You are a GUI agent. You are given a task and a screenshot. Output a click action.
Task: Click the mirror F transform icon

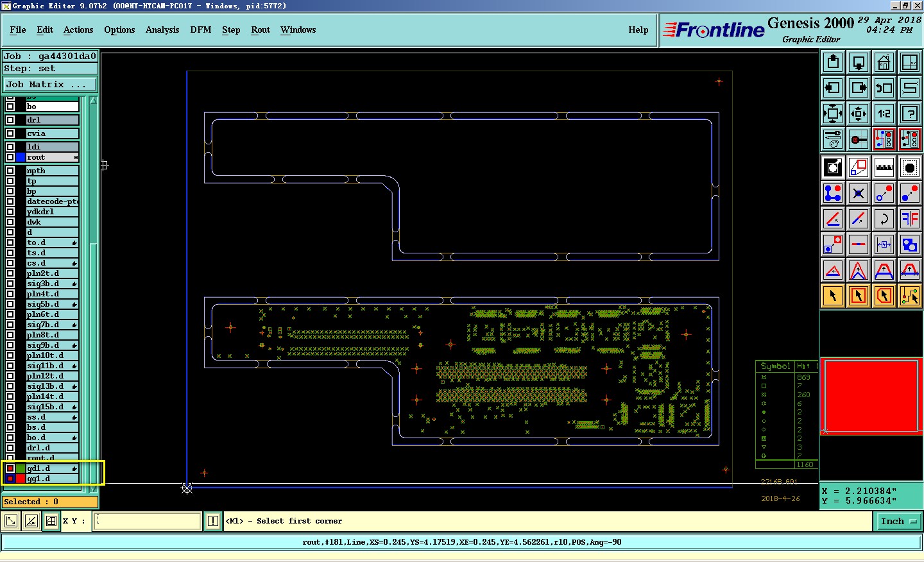(x=910, y=219)
